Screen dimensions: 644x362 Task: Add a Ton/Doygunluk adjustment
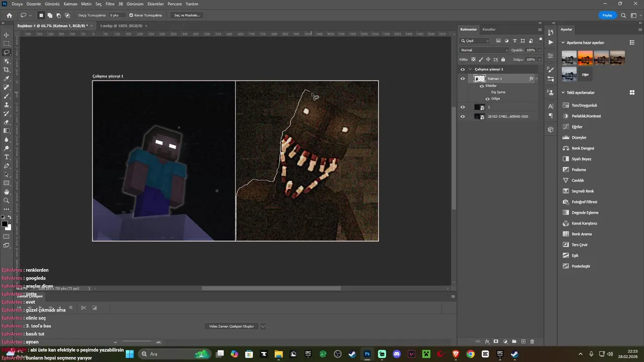pyautogui.click(x=585, y=106)
